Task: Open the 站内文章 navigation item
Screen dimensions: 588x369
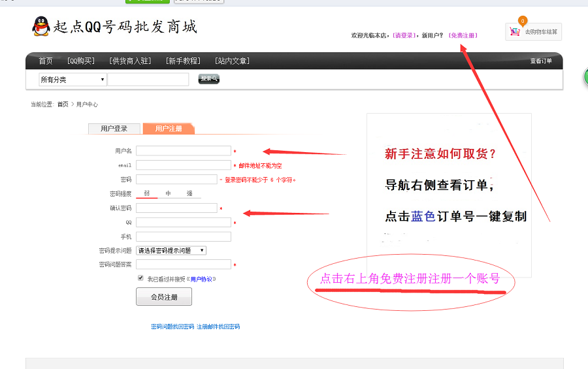Action: pos(232,61)
